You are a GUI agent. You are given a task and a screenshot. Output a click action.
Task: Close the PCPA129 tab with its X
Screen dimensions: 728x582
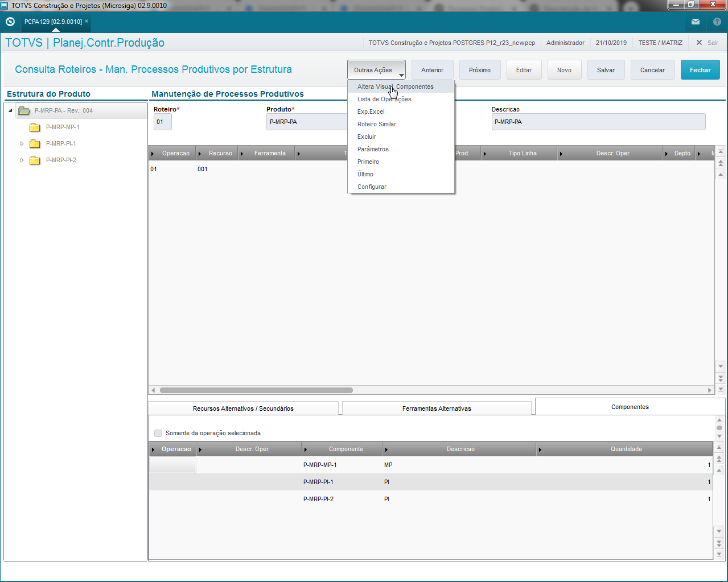[87, 21]
